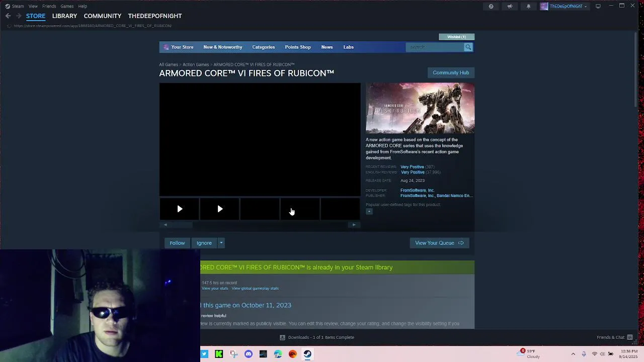
Task: Open Discord from the taskbar
Action: (x=249, y=354)
